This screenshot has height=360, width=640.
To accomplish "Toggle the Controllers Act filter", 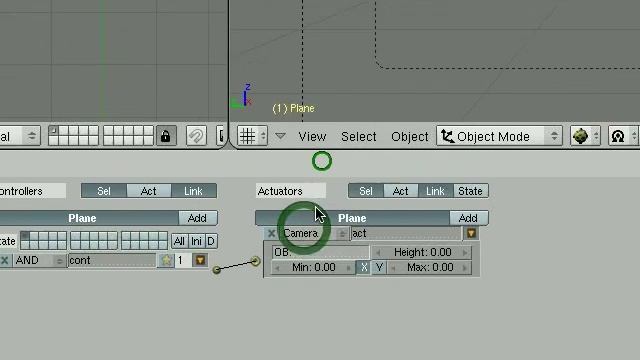I will click(149, 191).
